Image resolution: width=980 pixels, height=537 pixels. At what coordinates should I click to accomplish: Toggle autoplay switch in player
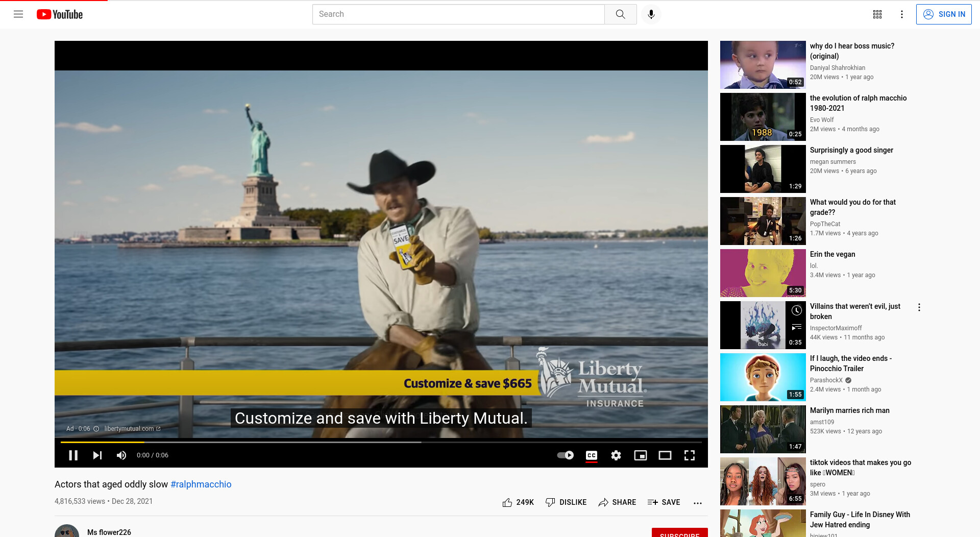[565, 455]
